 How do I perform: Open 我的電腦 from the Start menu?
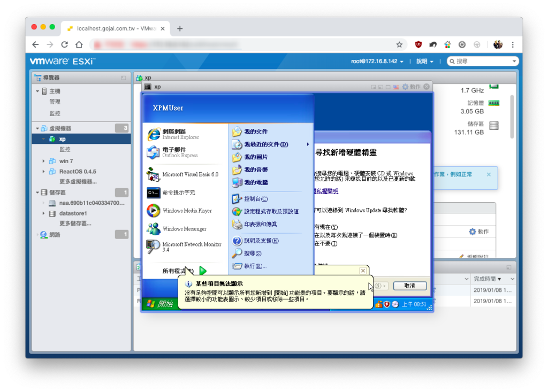tap(250, 182)
